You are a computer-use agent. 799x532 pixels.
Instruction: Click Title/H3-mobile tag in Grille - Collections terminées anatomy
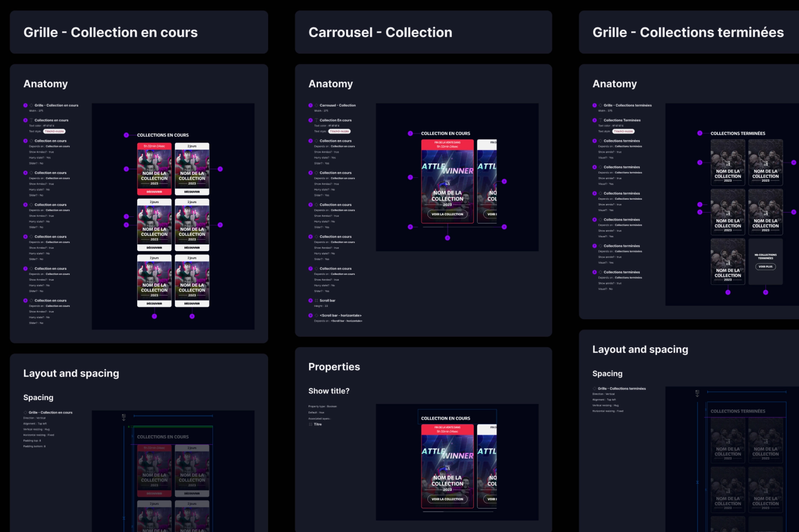tap(623, 131)
